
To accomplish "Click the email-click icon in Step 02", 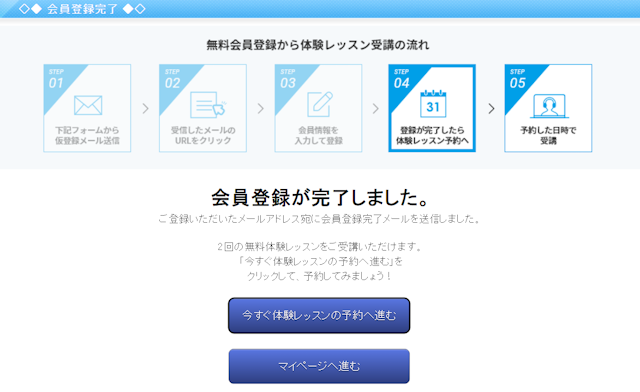I will [x=208, y=105].
